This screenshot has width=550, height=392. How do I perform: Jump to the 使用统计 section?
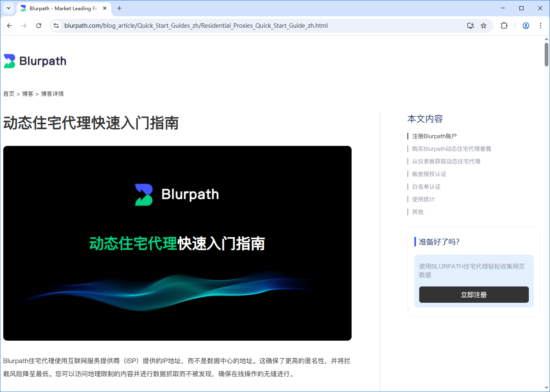pos(423,199)
